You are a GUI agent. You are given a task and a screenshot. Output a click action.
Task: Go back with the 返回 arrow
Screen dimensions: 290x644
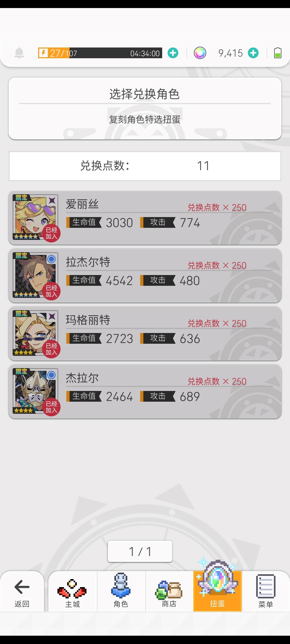(22, 591)
